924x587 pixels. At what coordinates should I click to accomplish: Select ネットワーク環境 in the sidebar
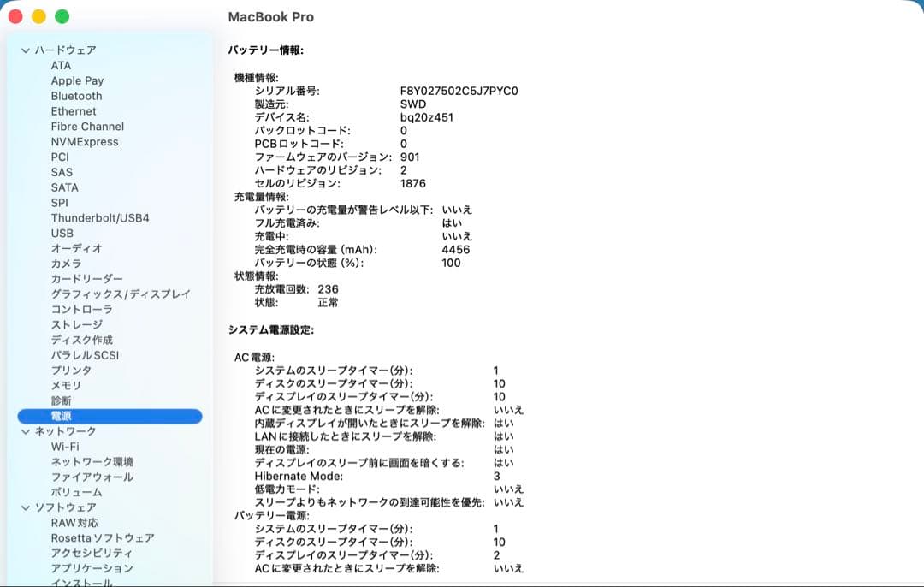(x=92, y=462)
